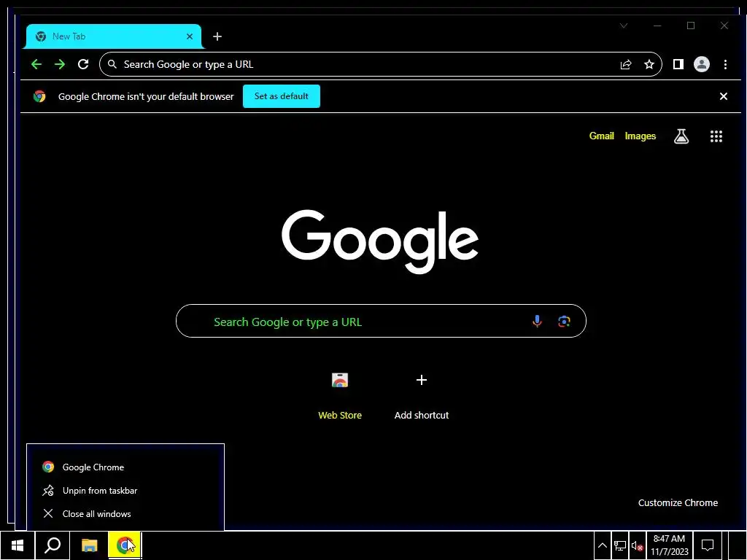Open the clock showing 8:47 AM

click(670, 545)
